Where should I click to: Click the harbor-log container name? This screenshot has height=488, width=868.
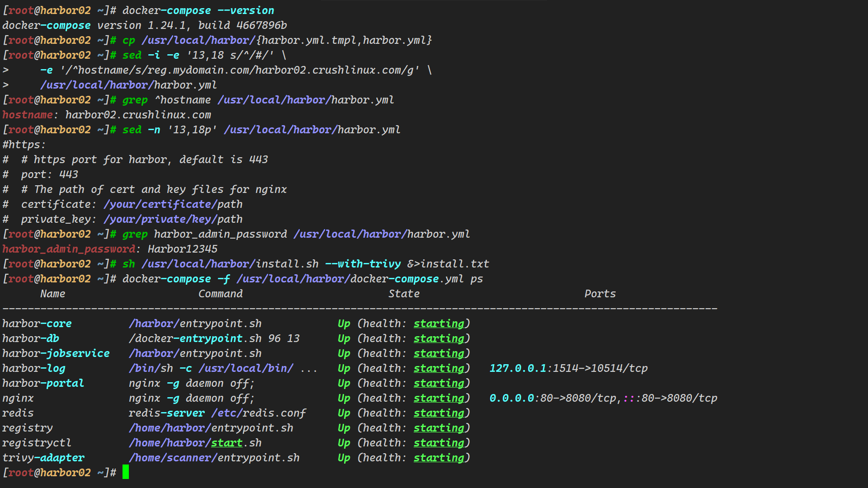[x=34, y=368]
